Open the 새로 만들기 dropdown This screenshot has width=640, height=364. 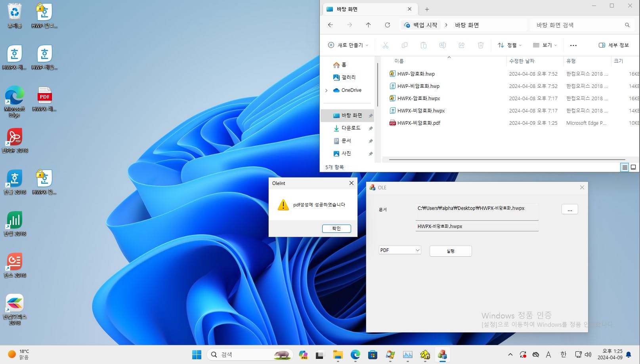tap(348, 45)
